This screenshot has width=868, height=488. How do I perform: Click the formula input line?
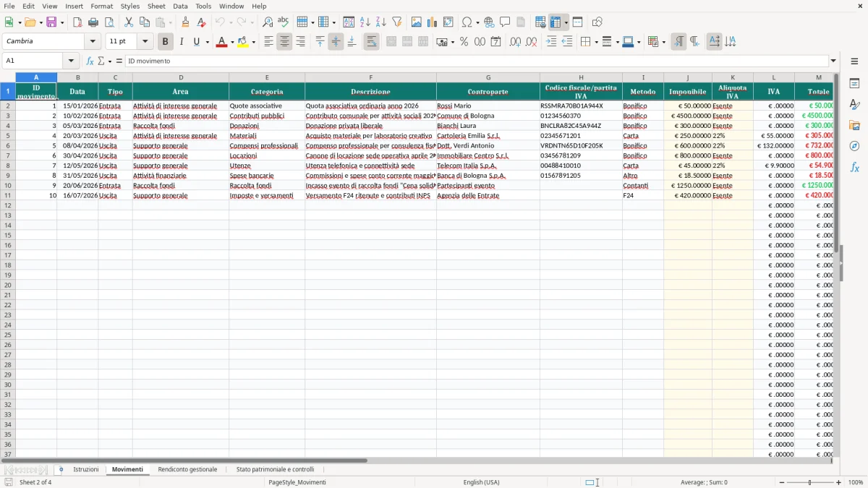click(x=476, y=61)
